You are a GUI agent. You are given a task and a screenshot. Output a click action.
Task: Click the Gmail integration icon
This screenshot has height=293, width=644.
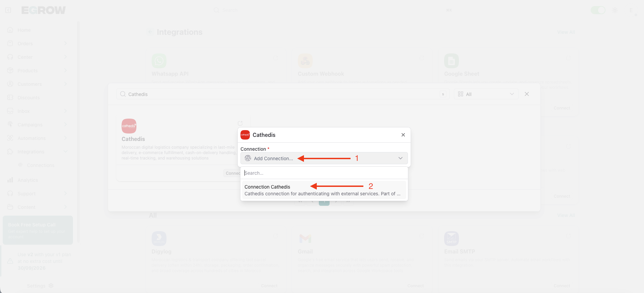point(305,239)
